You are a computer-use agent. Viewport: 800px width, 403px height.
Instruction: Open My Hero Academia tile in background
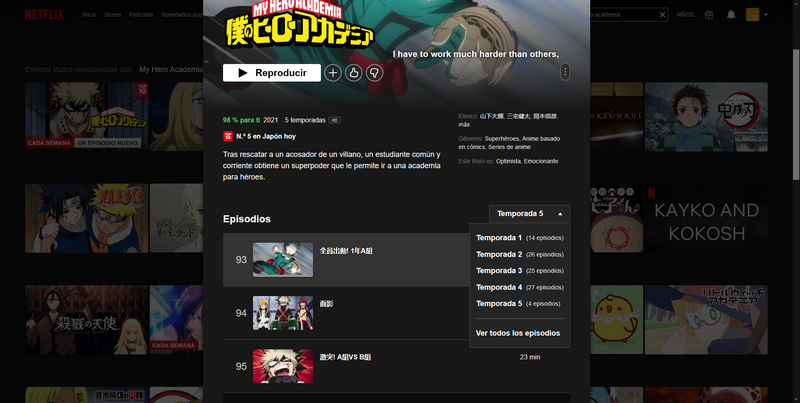[87, 116]
